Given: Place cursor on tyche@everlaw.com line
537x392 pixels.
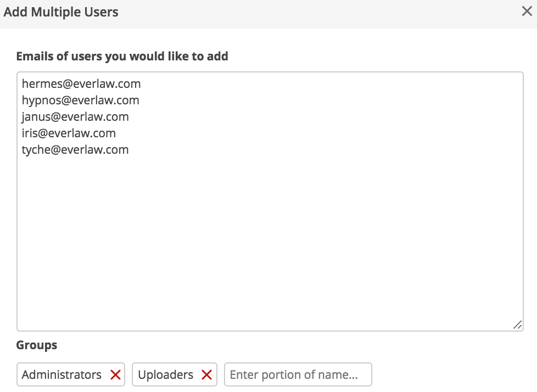Looking at the screenshot, I should coord(75,150).
